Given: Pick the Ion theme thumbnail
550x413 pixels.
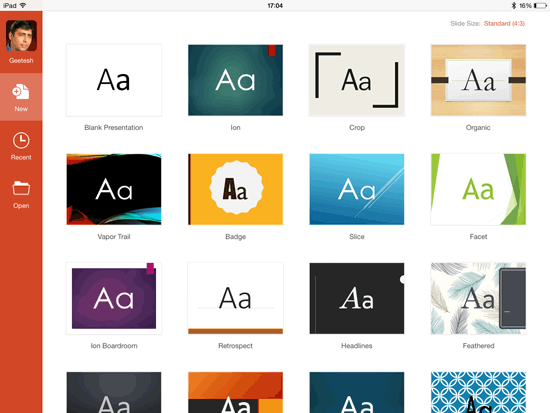Looking at the screenshot, I should (235, 80).
